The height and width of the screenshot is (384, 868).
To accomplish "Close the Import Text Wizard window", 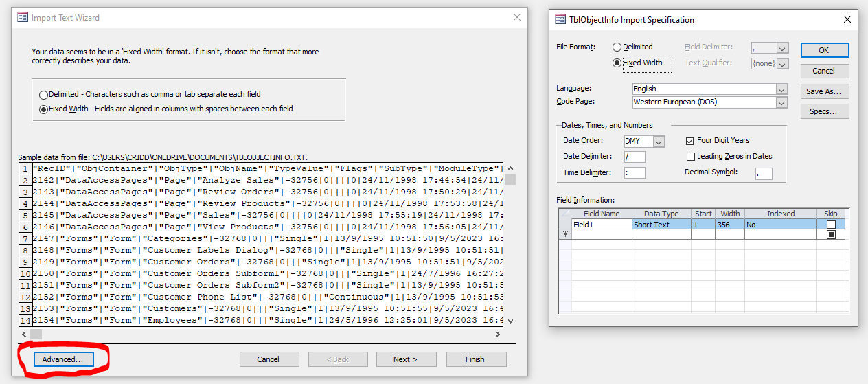I will 517,18.
